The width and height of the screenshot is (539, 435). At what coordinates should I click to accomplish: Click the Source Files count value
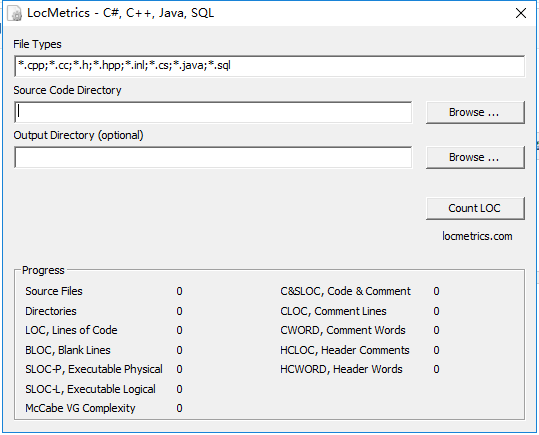coord(179,291)
